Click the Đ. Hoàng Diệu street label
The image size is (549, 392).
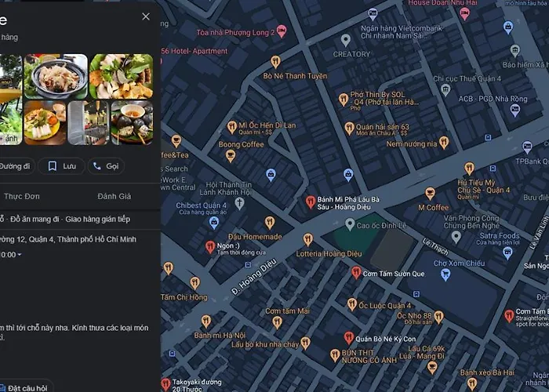(x=254, y=277)
